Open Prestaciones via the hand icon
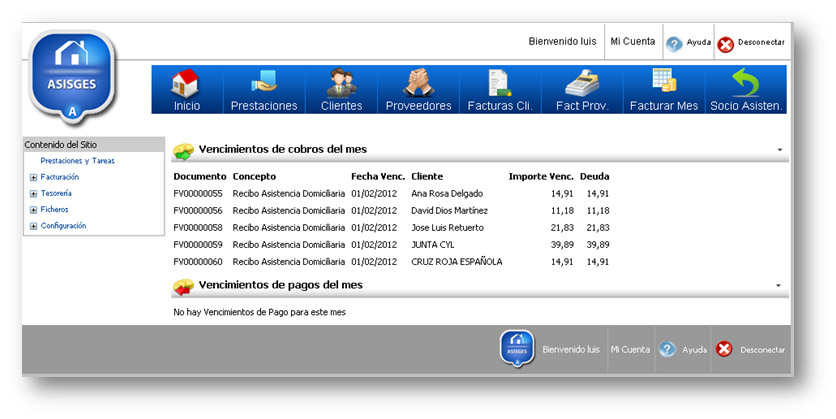This screenshot has height=419, width=836. (264, 83)
